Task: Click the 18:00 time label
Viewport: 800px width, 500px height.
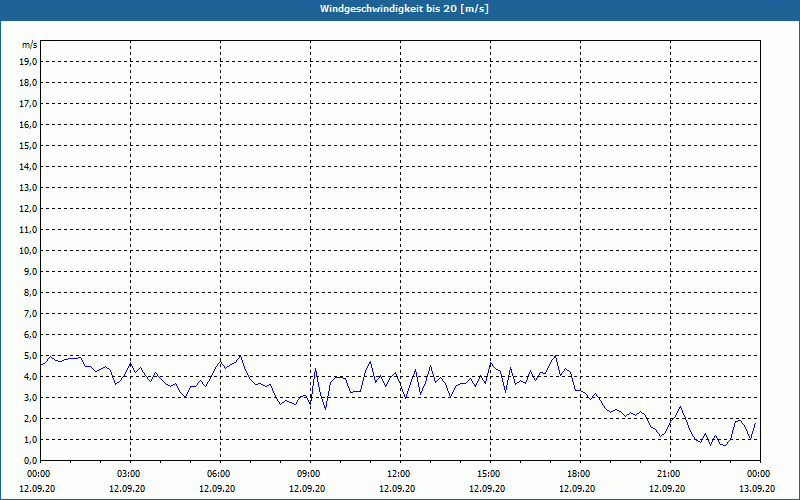Action: pos(580,474)
